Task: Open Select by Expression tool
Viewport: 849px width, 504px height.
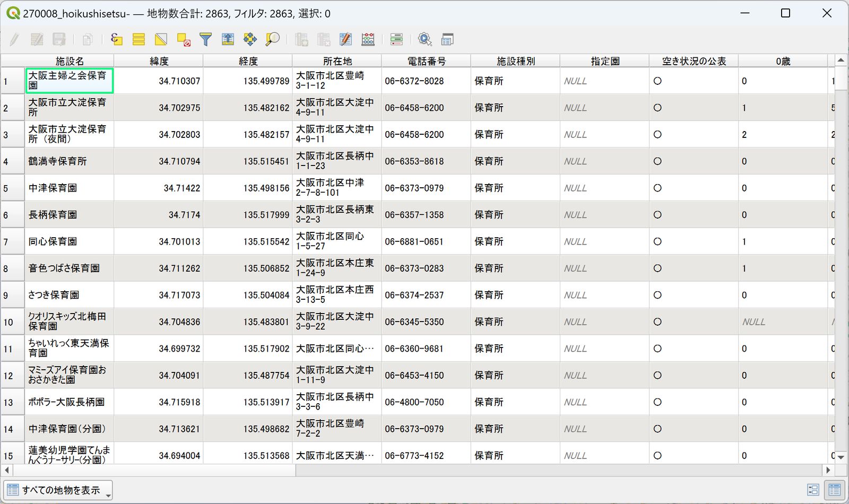Action: 116,39
